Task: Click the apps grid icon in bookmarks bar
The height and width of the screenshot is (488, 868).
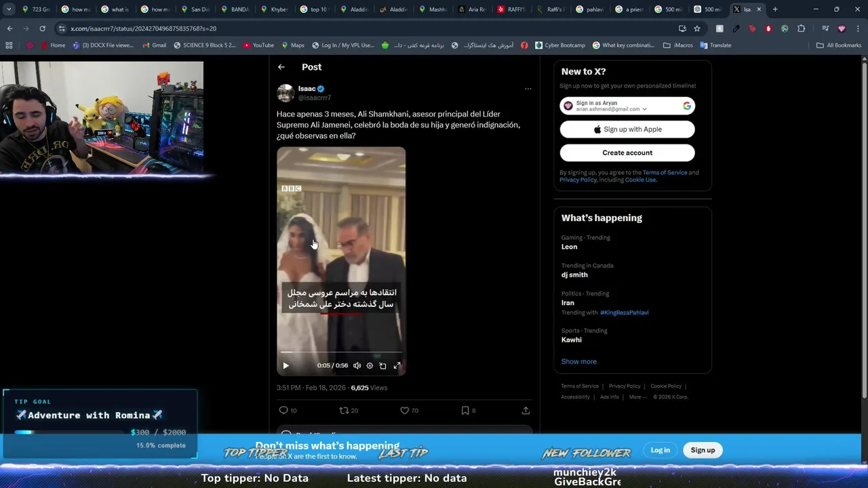Action: pos(9,45)
